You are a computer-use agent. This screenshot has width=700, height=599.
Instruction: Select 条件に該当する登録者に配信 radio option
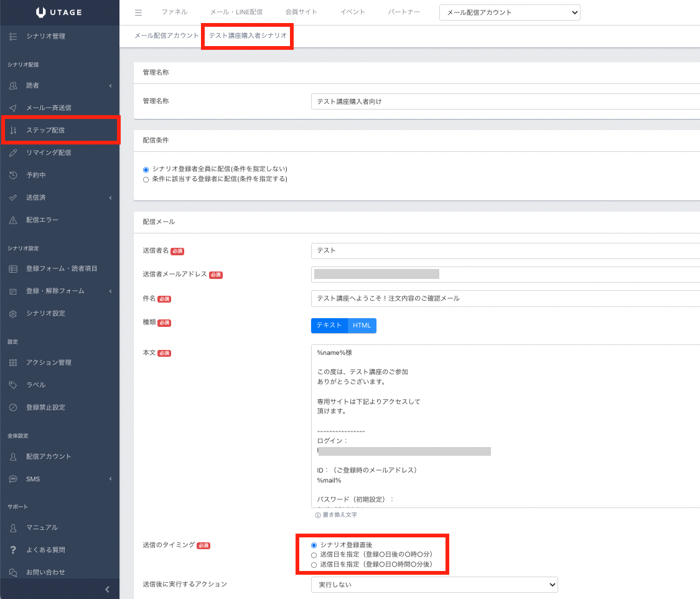[146, 179]
